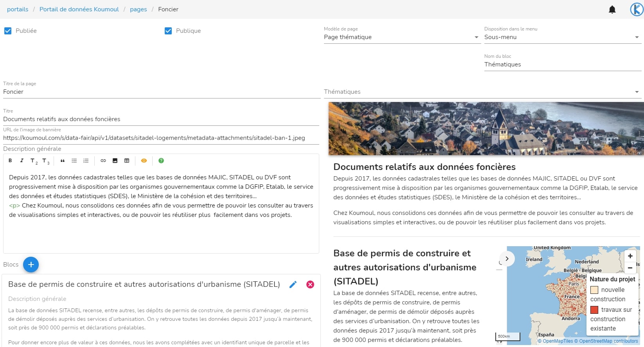
Task: Click the 'Blocs' section label
Action: tap(11, 265)
